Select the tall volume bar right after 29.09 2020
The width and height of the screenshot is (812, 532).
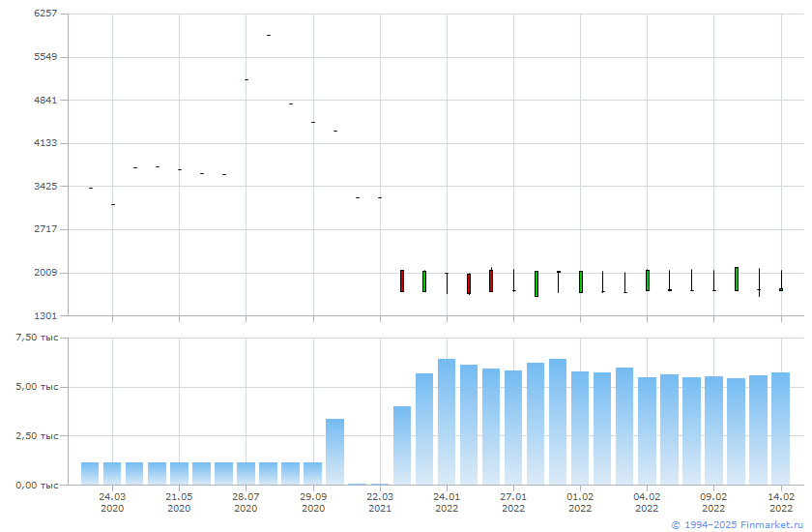(x=335, y=452)
